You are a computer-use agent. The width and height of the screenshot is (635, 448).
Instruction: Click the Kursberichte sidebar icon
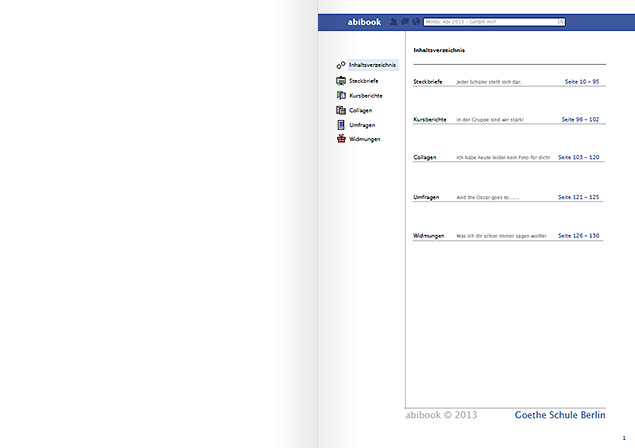click(341, 95)
